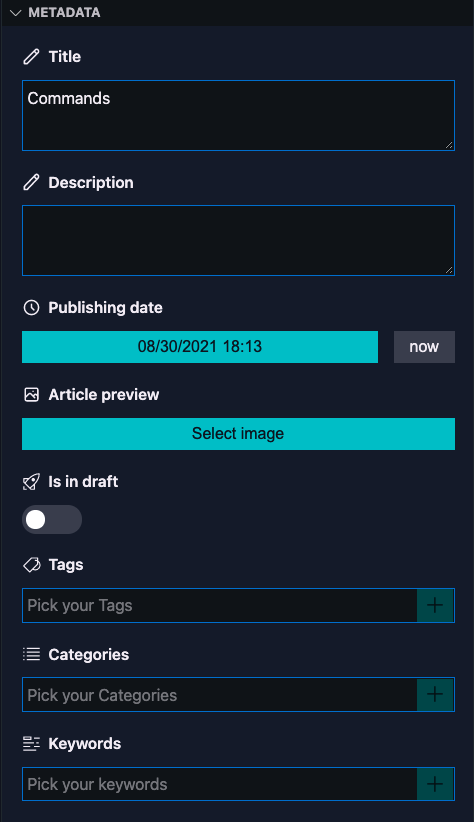Viewport: 474px width, 822px height.
Task: Open the Pick your Tags combo box
Action: [220, 605]
